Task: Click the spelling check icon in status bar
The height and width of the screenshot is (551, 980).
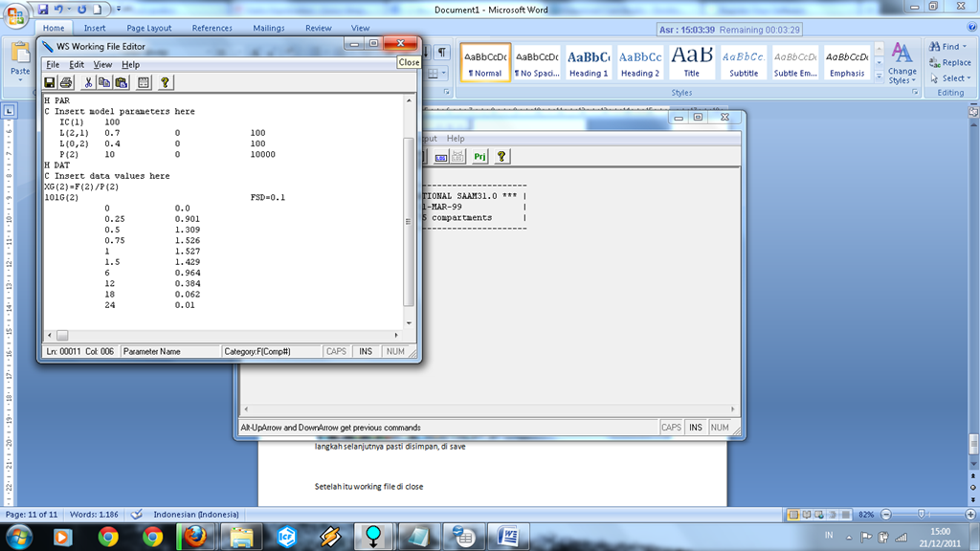Action: point(136,515)
